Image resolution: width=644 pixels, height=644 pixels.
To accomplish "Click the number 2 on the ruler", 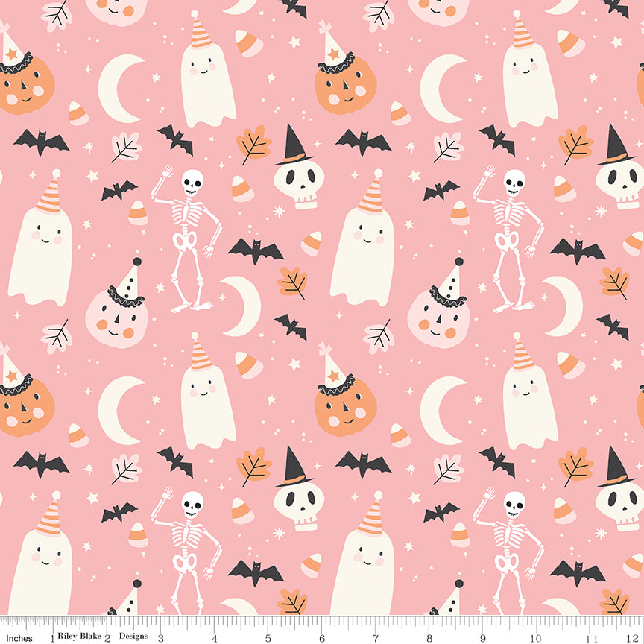I will click(x=107, y=638).
